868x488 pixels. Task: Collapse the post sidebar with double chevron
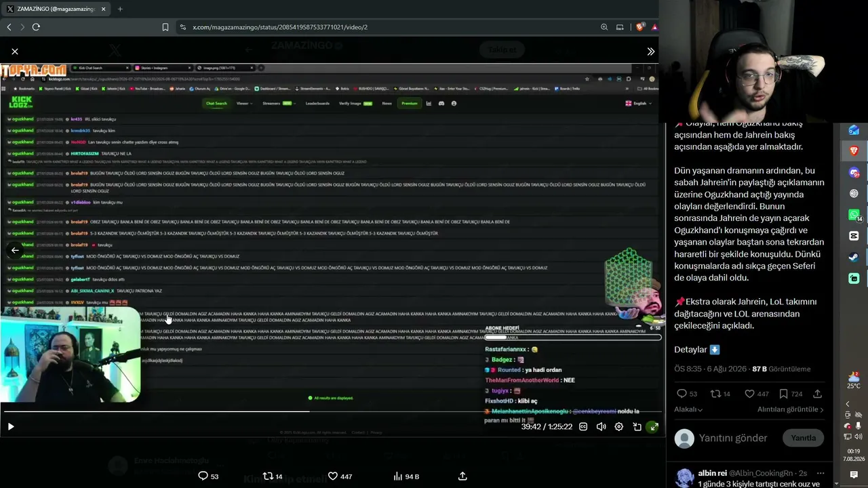pyautogui.click(x=651, y=52)
